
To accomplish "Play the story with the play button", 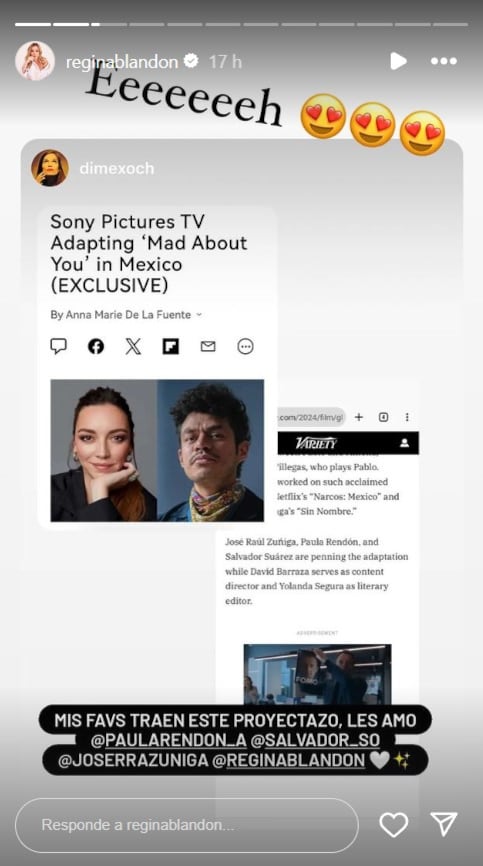I will [x=398, y=61].
